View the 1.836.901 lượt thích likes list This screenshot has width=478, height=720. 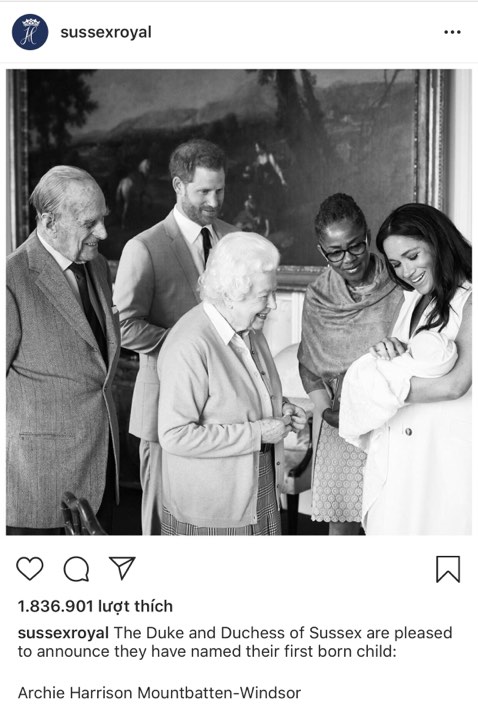(x=95, y=606)
